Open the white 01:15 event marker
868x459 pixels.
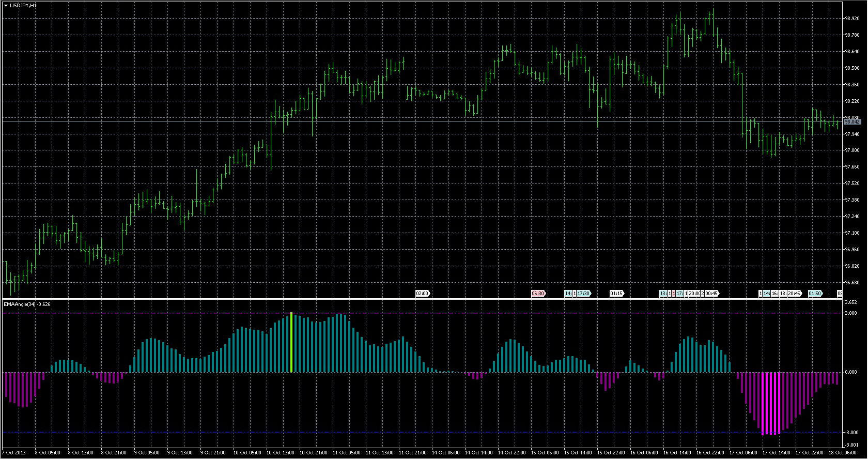[x=616, y=294]
